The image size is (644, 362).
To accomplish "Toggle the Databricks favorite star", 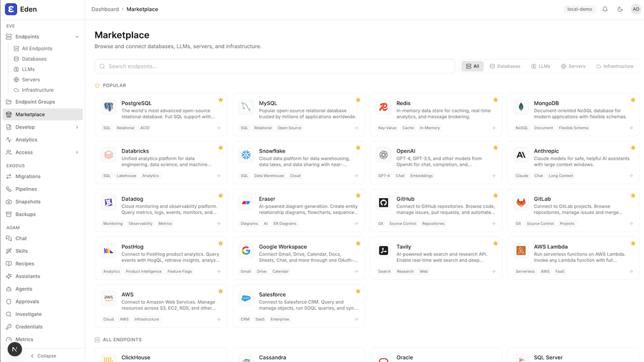I will tap(220, 148).
